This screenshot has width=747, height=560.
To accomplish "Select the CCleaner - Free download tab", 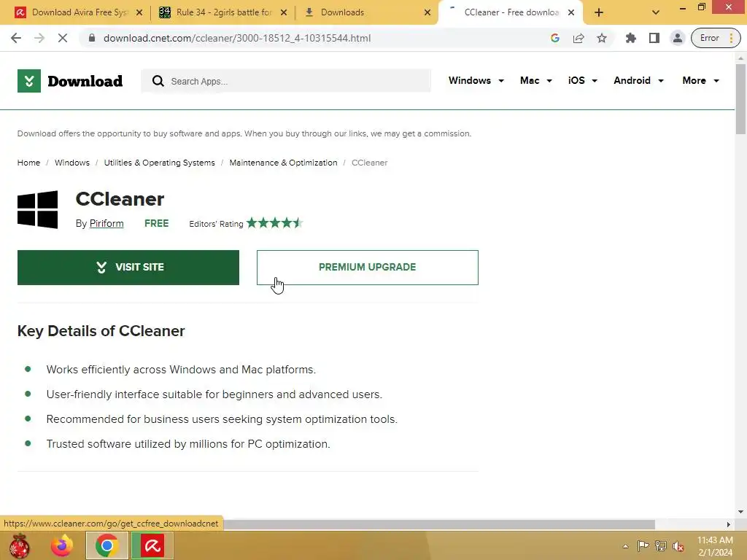I will pyautogui.click(x=510, y=12).
